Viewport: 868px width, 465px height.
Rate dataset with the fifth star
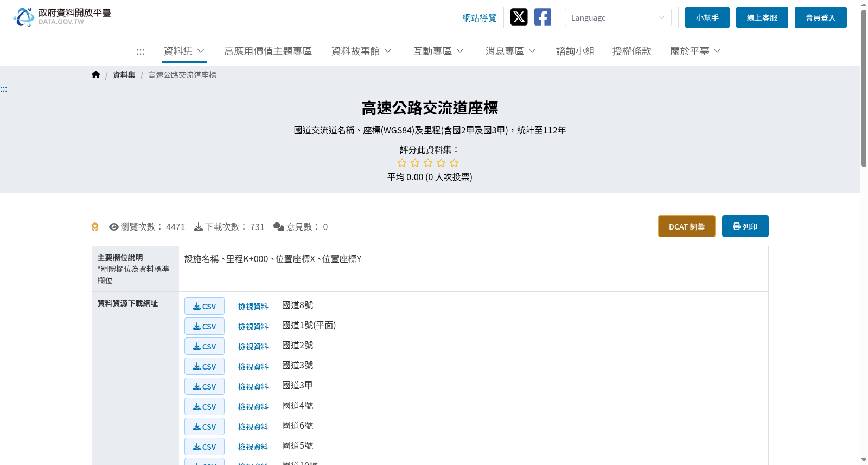point(454,163)
